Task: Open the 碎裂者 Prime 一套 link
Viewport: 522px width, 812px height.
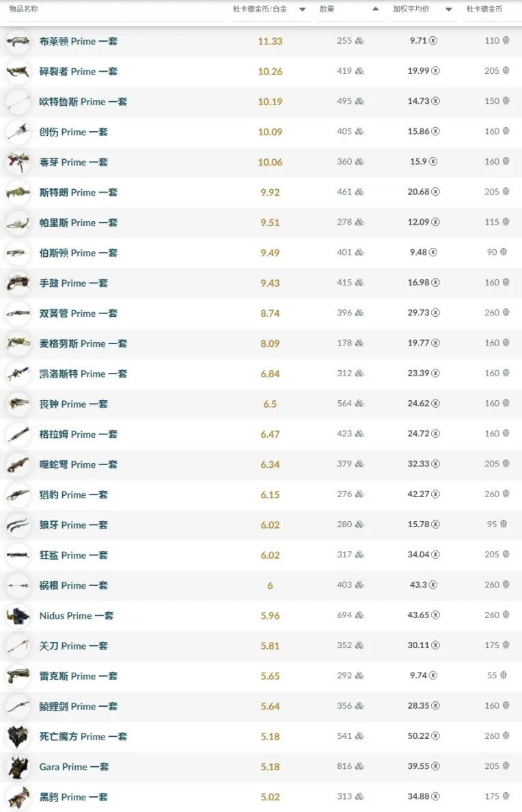Action: [x=79, y=72]
